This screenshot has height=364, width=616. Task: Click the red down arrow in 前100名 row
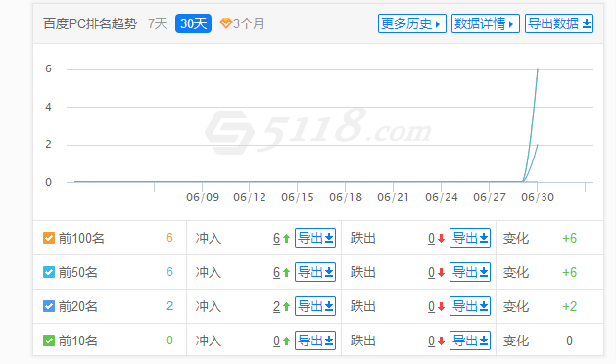[x=441, y=238]
